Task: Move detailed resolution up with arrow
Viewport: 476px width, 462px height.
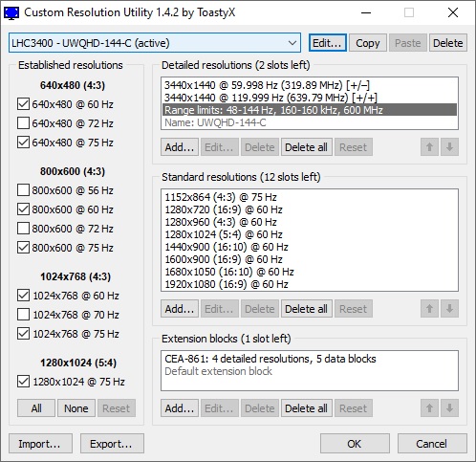Action: 429,147
